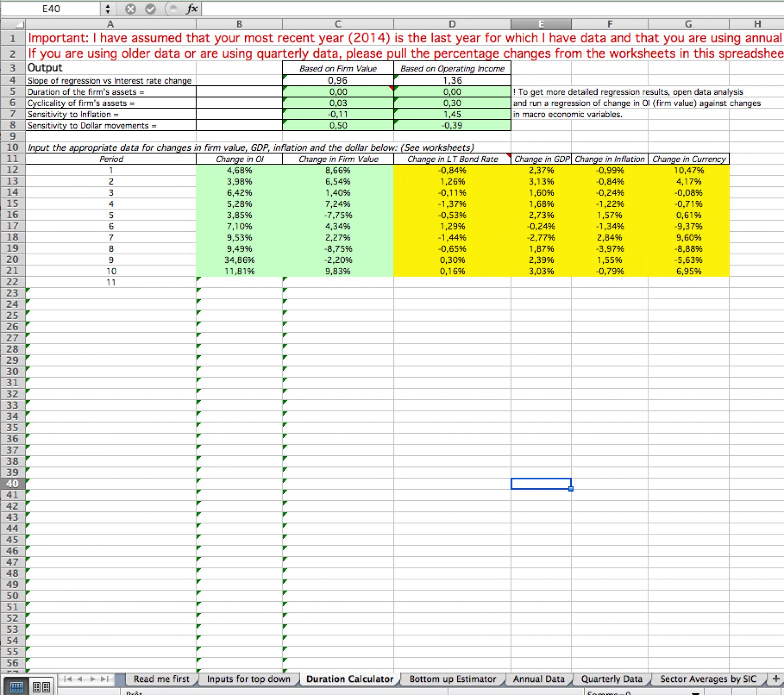Viewport: 784px width, 695px height.
Task: Click firm value change -7,75%
Action: pos(338,215)
